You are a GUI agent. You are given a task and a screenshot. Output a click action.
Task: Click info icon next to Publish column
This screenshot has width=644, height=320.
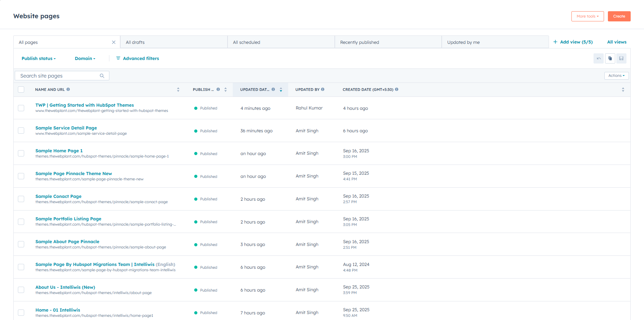(218, 89)
